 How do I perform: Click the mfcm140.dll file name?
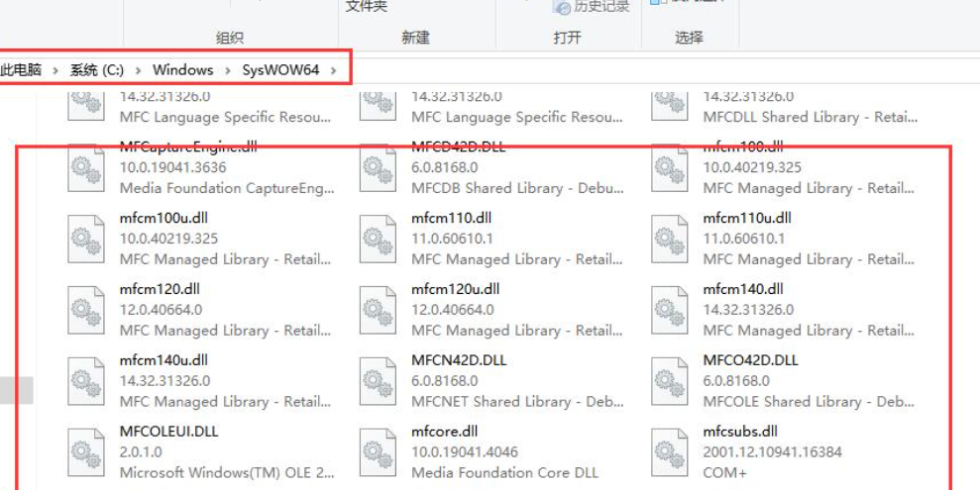[x=743, y=290]
